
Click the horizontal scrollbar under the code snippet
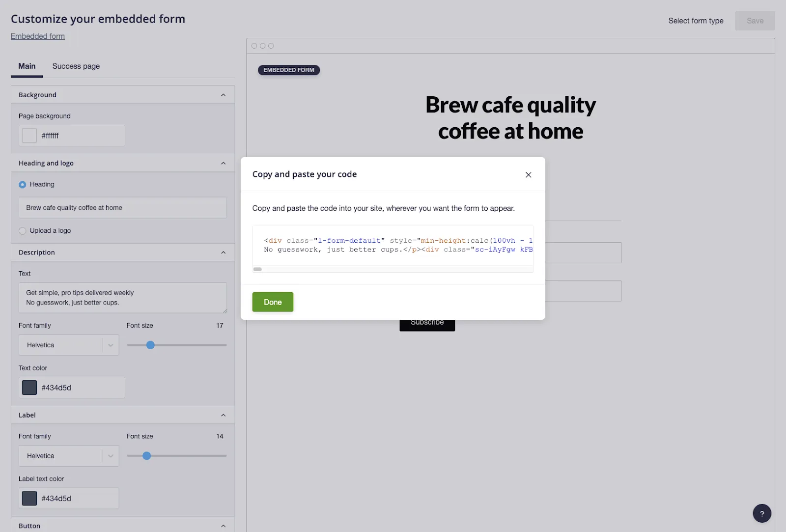coord(258,269)
